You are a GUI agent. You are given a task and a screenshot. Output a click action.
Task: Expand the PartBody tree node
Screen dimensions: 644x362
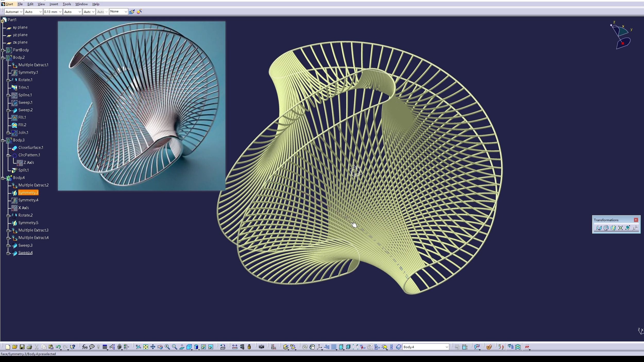pyautogui.click(x=3, y=50)
